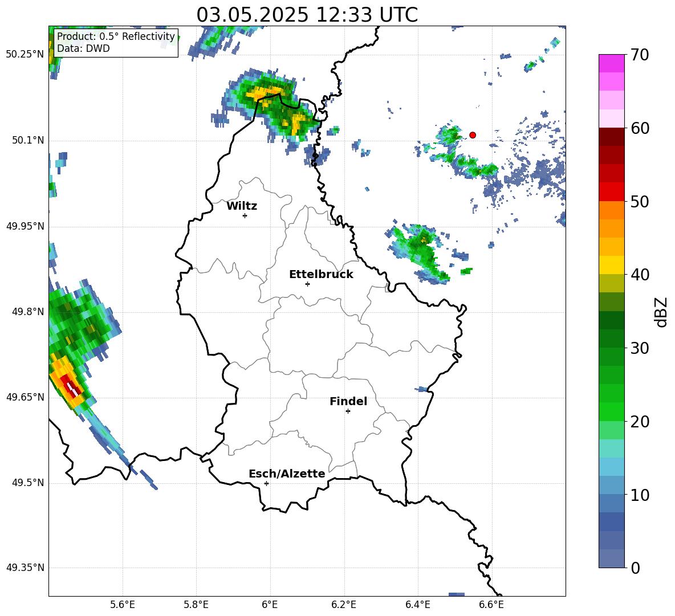Click colorbar tick label 0

[x=635, y=568]
